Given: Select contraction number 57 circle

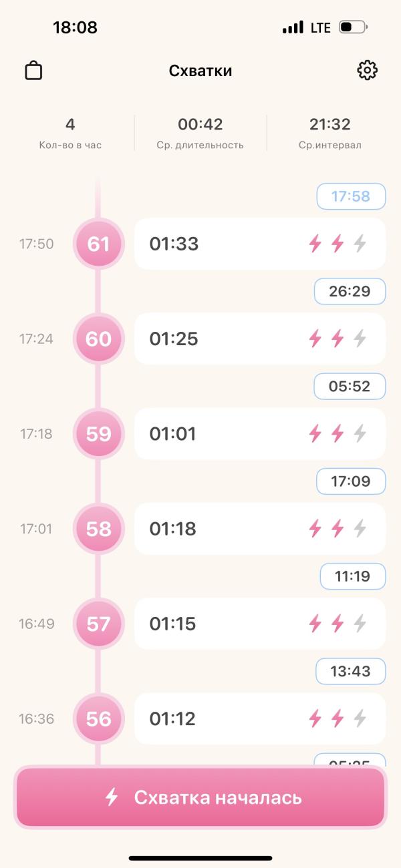Looking at the screenshot, I should click(99, 624).
